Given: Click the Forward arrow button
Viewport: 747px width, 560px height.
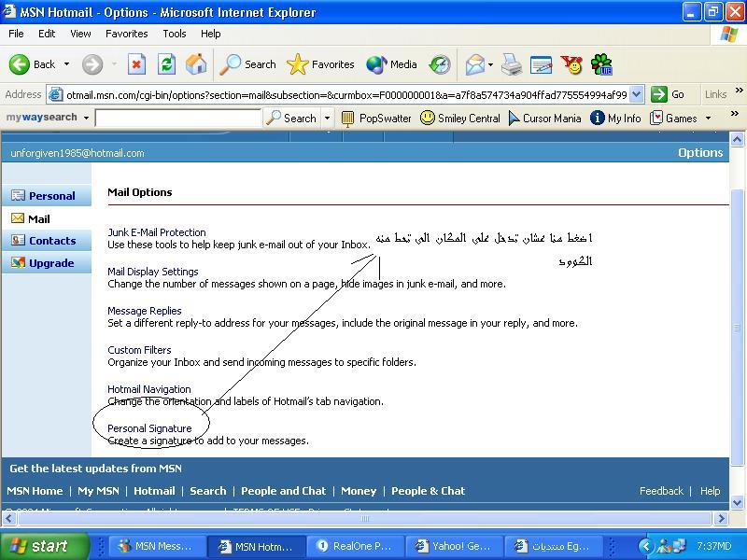Looking at the screenshot, I should (x=92, y=64).
